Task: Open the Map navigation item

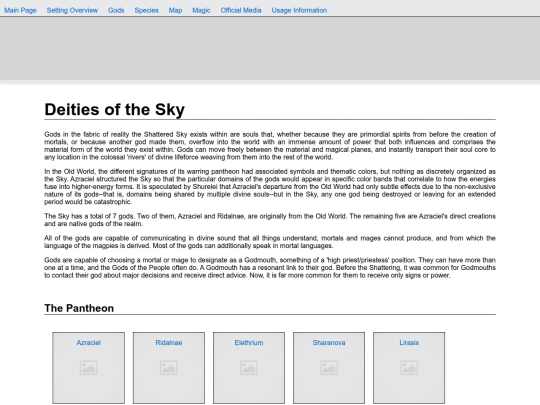Action: tap(175, 10)
